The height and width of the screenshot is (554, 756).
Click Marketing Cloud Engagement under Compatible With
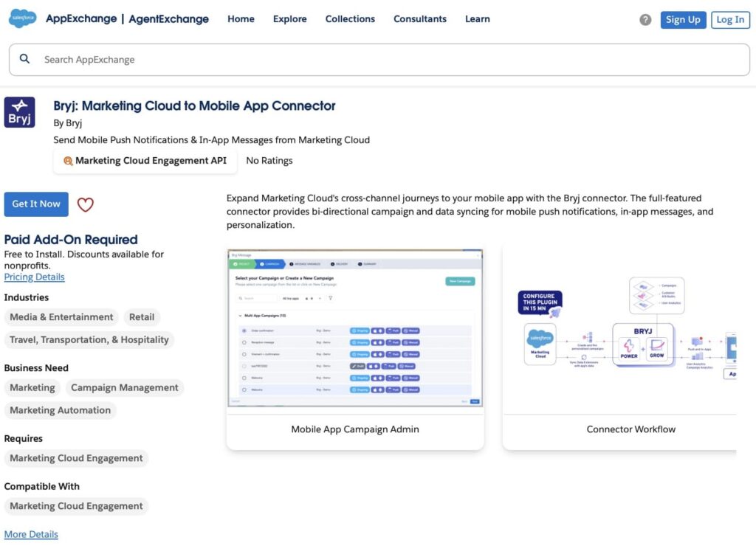76,506
